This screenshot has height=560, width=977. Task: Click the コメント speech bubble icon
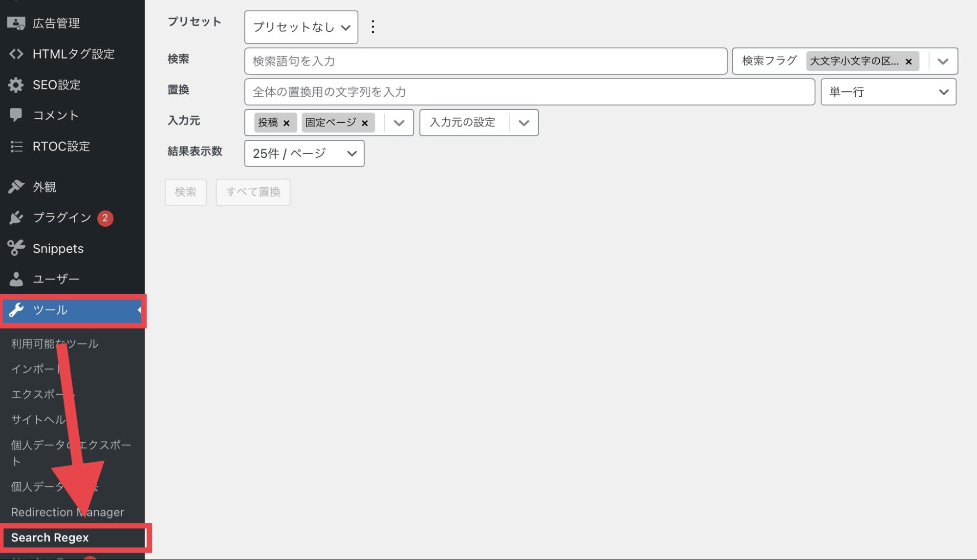coord(16,115)
